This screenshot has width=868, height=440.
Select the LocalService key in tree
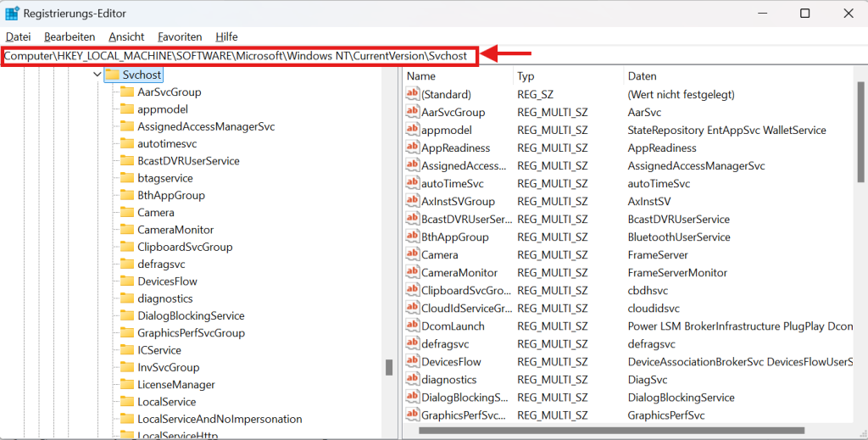(167, 401)
